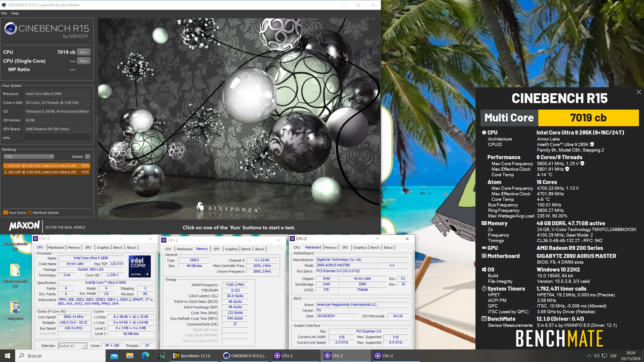Click DRAM Frequency value 4100.2 MHz
The width and height of the screenshot is (644, 362).
(x=235, y=285)
